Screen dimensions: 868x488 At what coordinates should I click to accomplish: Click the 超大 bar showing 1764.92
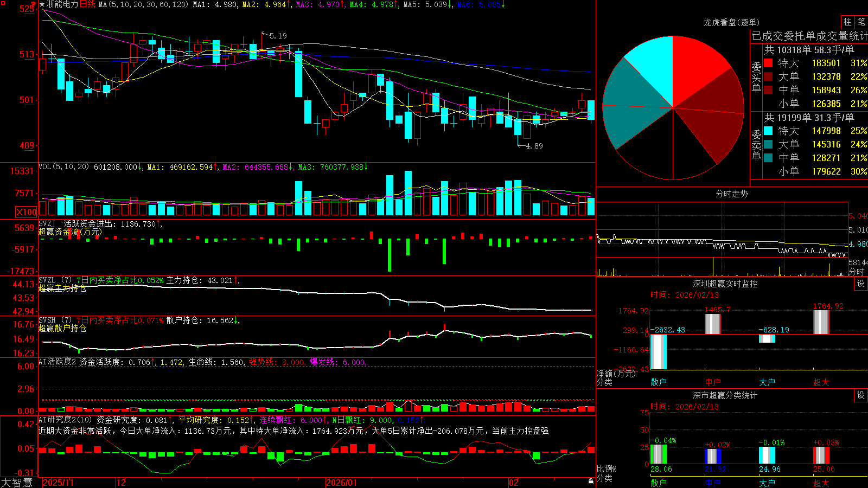coord(821,322)
